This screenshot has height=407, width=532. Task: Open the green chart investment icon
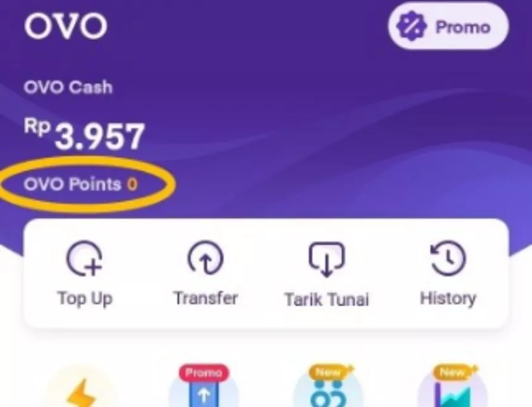453,395
